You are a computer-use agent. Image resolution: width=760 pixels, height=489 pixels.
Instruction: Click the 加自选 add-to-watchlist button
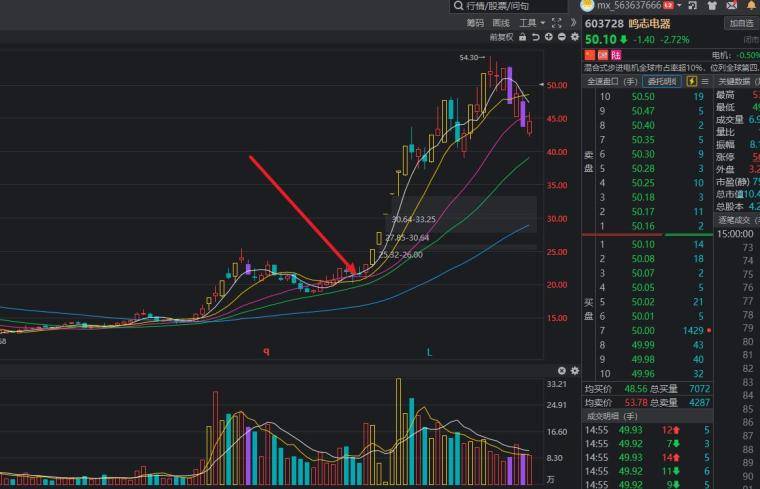(x=742, y=23)
